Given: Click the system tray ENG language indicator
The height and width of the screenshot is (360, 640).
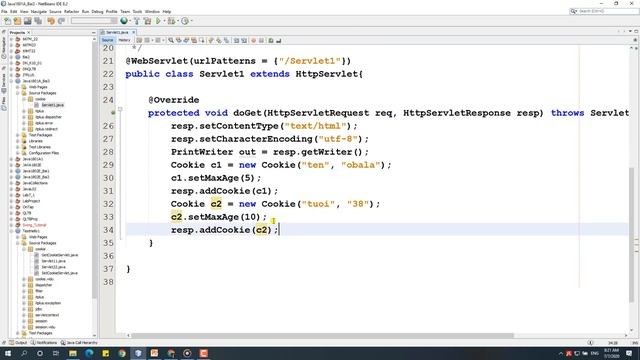Looking at the screenshot, I should pos(595,353).
